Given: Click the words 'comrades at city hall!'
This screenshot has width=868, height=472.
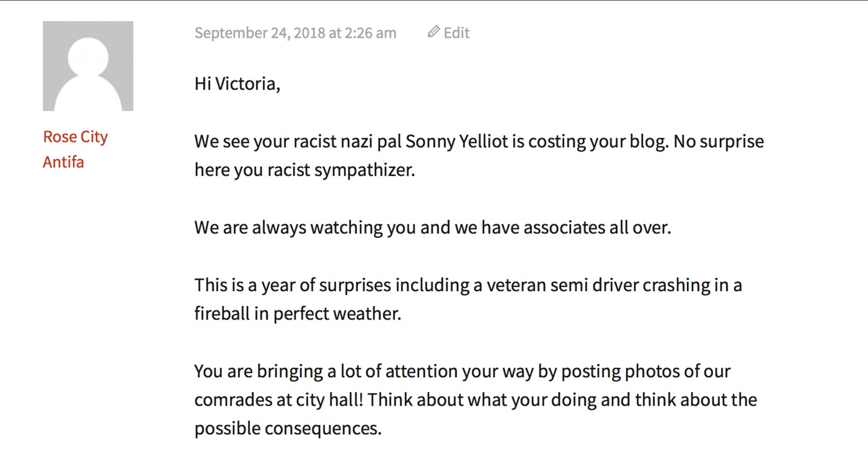Looking at the screenshot, I should (x=279, y=400).
